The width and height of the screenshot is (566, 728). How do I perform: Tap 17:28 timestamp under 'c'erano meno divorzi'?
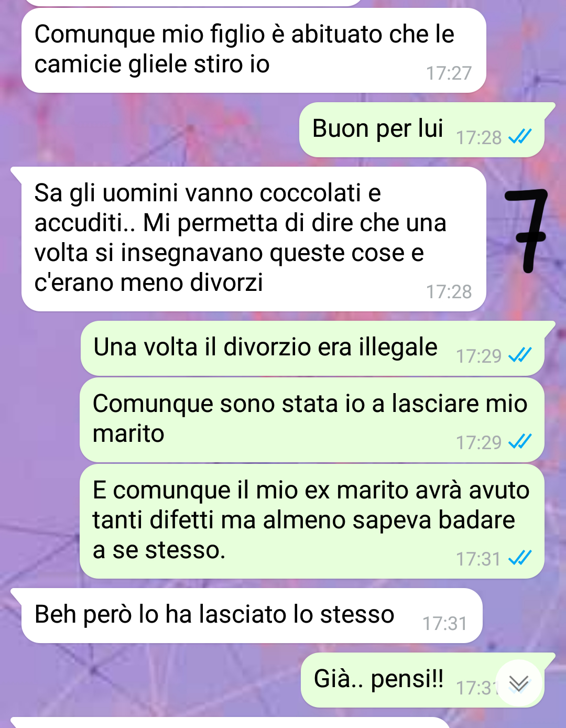tap(449, 292)
